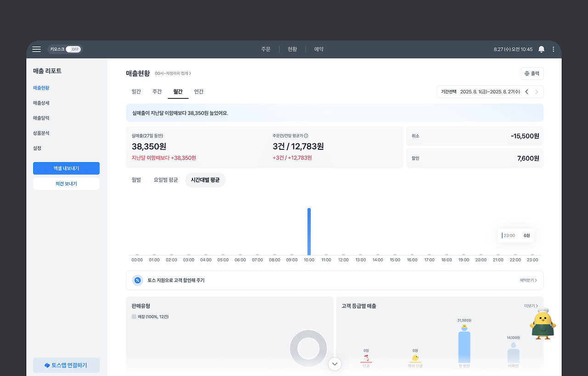
Task: Click the blue 10:00 bar in chart
Action: [x=309, y=232]
